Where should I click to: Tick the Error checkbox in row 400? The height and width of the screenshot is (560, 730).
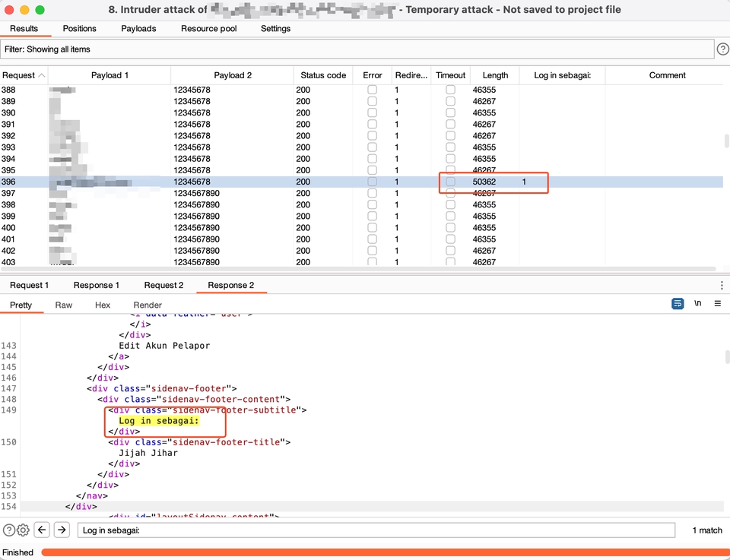click(x=372, y=227)
